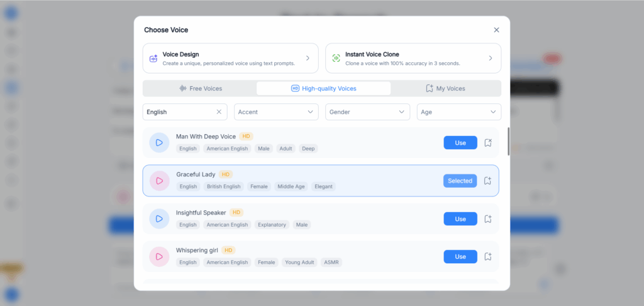Click the Female tag on Whispering girl

[267, 262]
